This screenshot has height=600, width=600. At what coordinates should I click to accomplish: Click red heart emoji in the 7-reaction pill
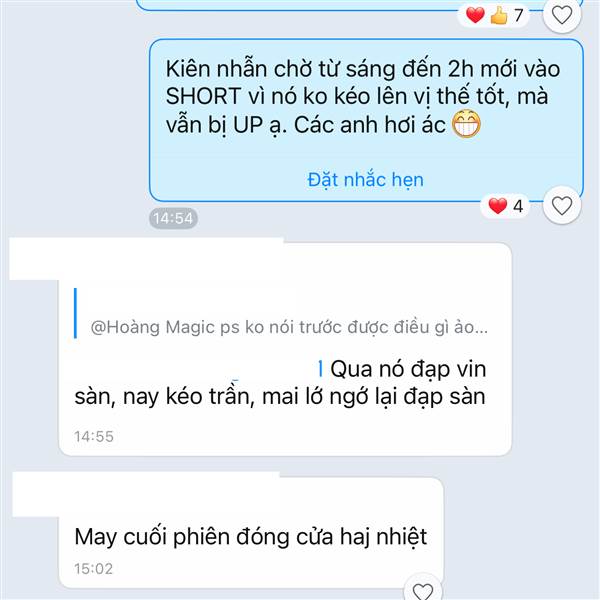tap(475, 15)
